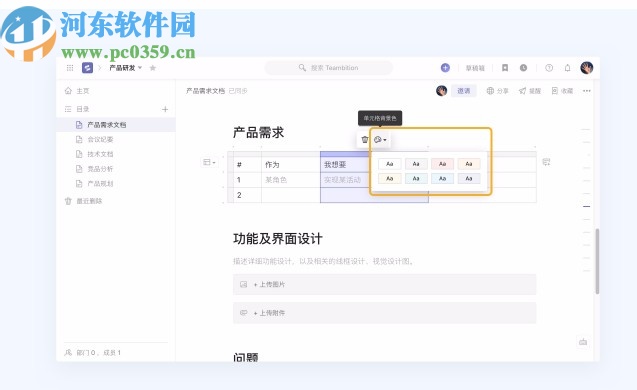
Task: Choose the pale yellow Aa background swatch
Action: (x=390, y=178)
